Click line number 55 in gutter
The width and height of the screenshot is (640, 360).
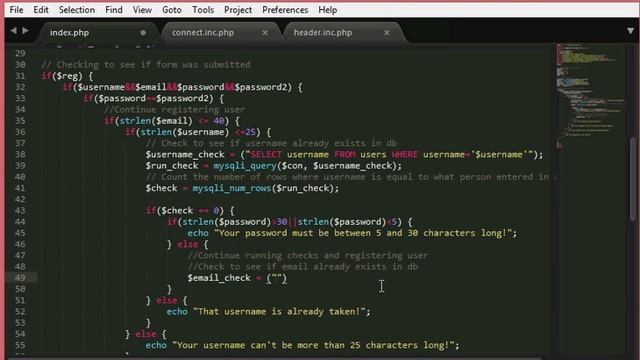(20, 345)
